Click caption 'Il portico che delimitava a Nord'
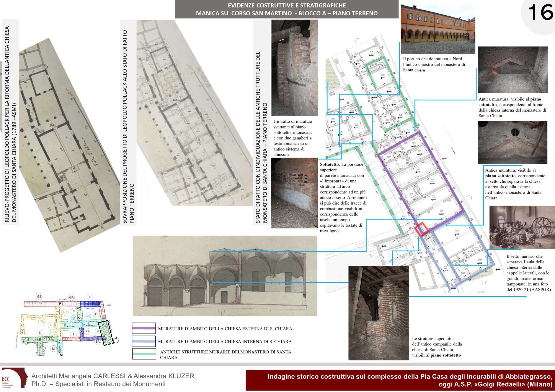Screen dimensions: 555x392 click(434, 64)
